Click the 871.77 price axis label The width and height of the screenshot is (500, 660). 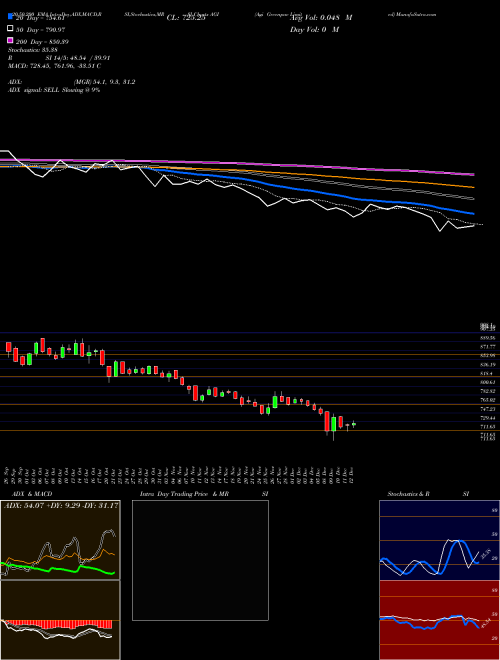pyautogui.click(x=488, y=346)
